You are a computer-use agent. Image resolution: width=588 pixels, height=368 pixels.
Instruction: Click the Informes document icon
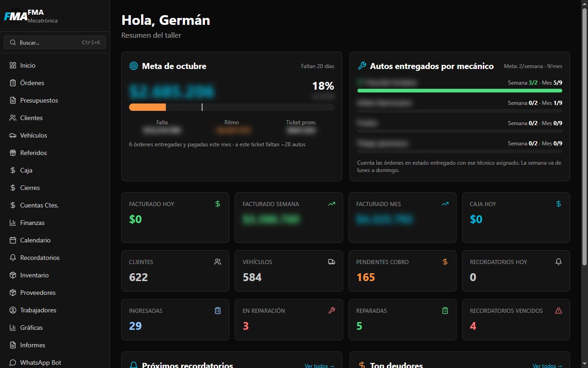click(x=13, y=345)
